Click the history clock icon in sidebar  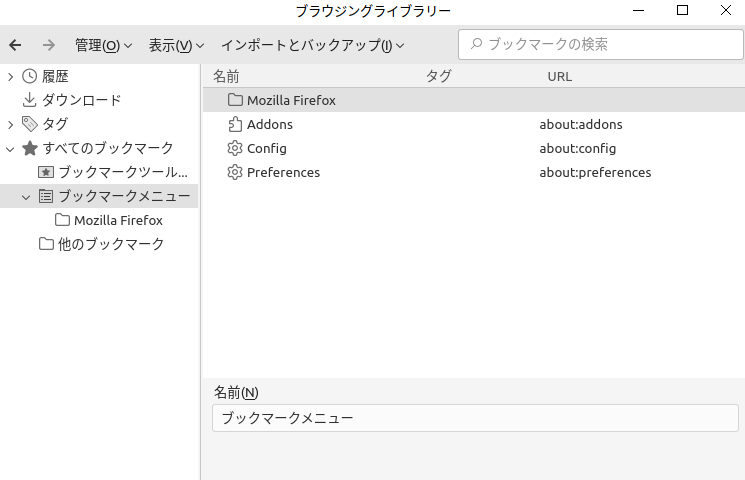29,76
